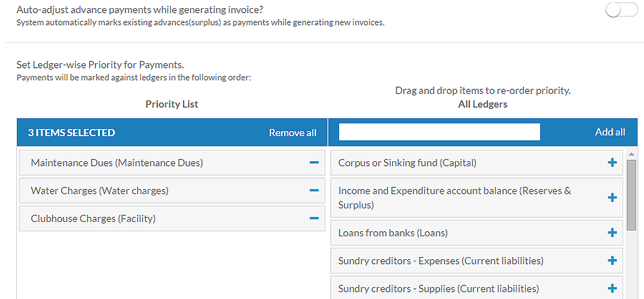Select Maintenance Dues priority item

[x=172, y=163]
